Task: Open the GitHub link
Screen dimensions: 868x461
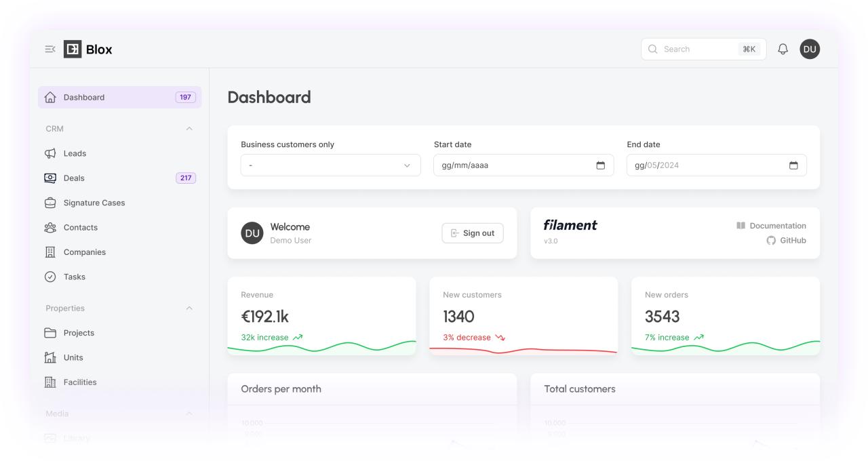Action: click(x=787, y=241)
